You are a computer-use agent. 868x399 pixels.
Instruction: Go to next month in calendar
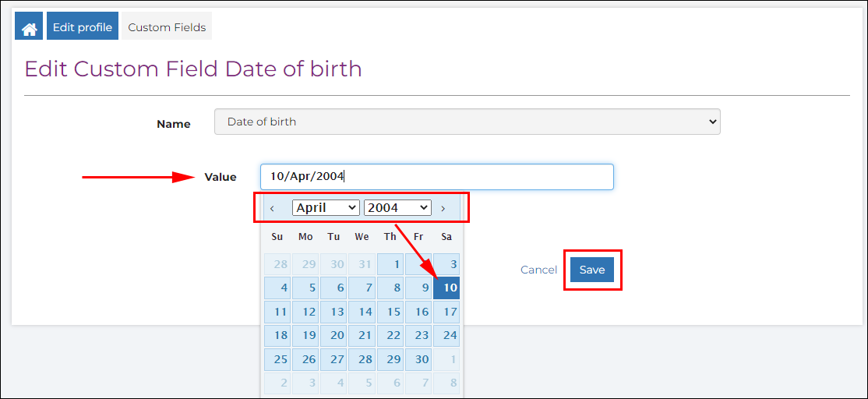pyautogui.click(x=443, y=208)
